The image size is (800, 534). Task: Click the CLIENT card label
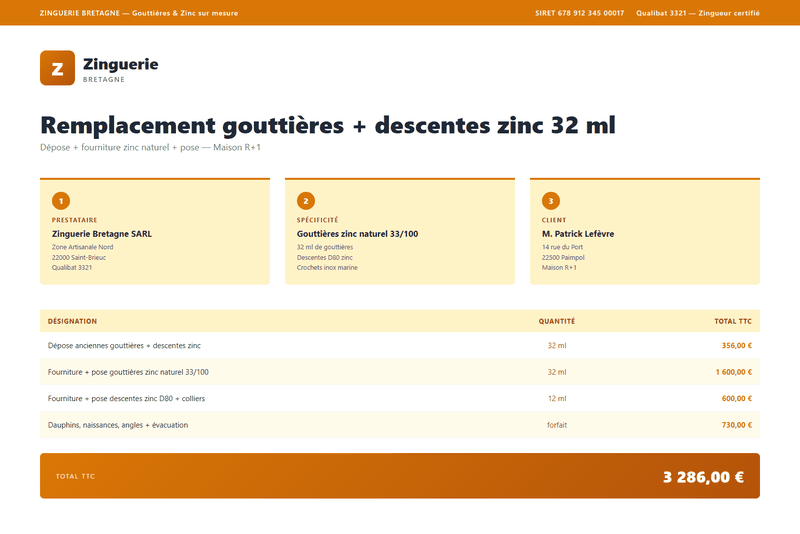point(554,220)
